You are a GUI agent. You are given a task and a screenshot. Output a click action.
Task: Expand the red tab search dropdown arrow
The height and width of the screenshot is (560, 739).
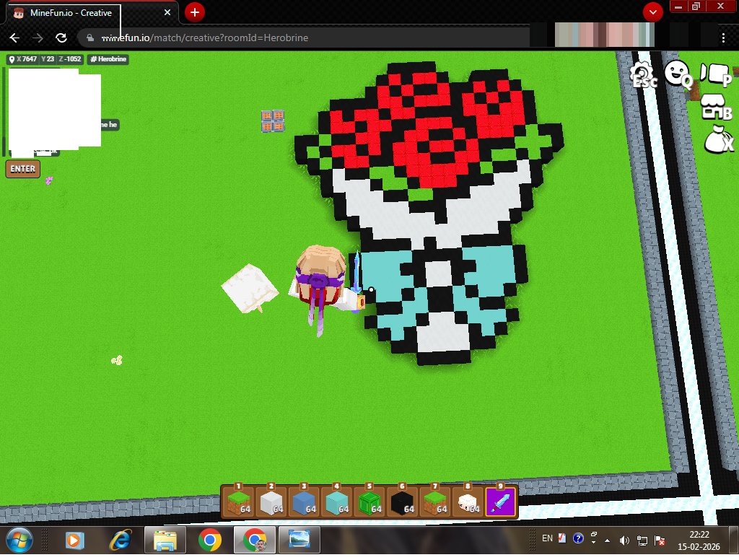click(x=653, y=12)
